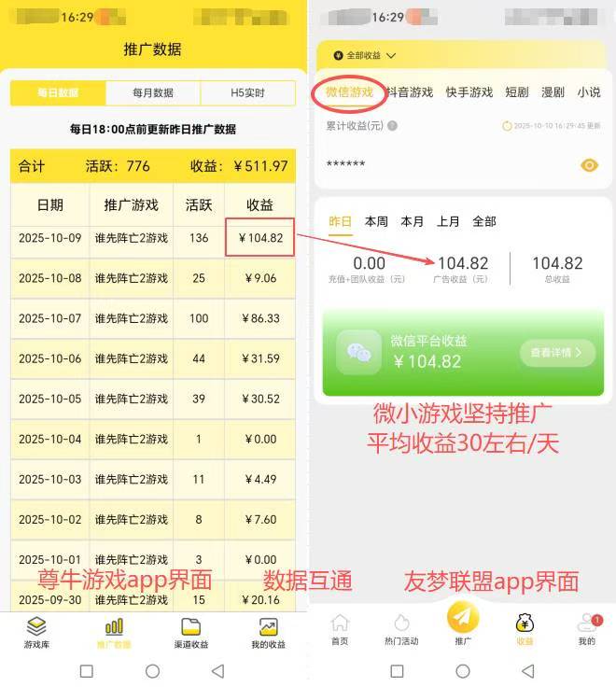Click the help icon beside 累计收益(元)
This screenshot has width=616, height=687.
pos(393,126)
